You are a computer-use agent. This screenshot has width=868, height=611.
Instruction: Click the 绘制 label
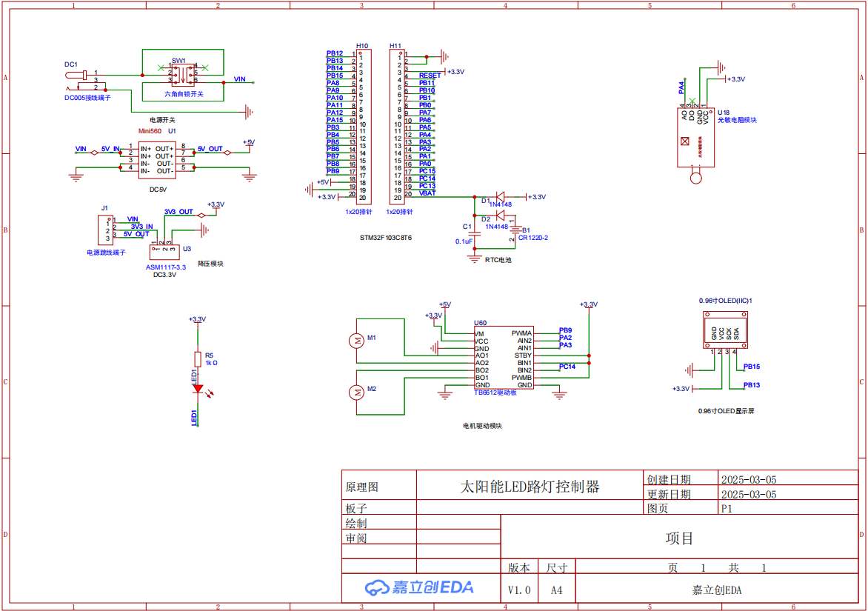coord(356,523)
